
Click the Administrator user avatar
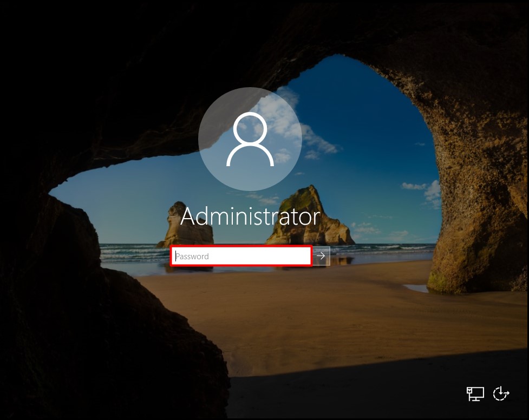(x=250, y=139)
